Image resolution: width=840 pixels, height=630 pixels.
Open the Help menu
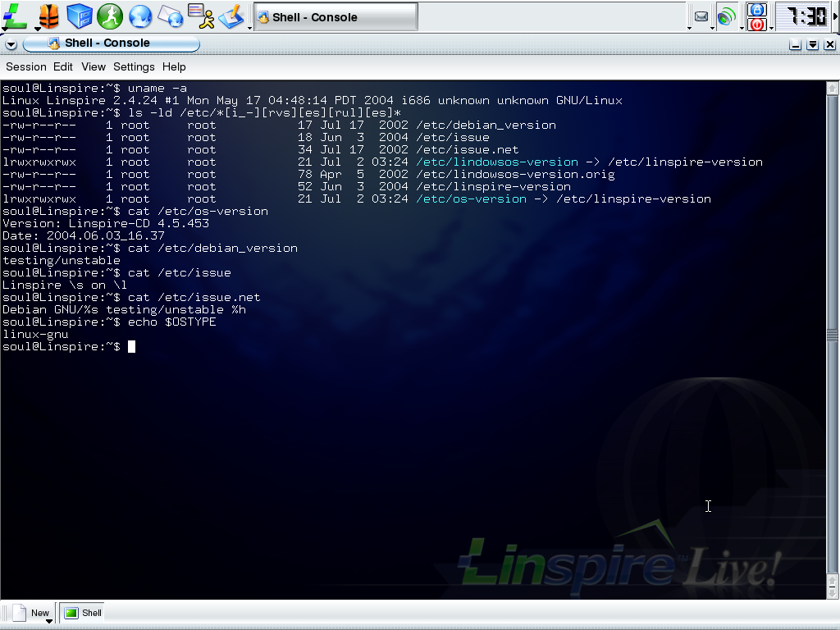(174, 67)
